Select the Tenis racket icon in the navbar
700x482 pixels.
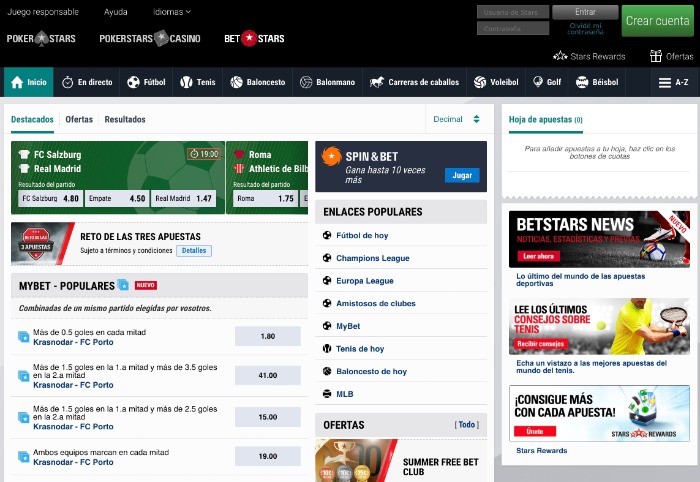(x=186, y=82)
